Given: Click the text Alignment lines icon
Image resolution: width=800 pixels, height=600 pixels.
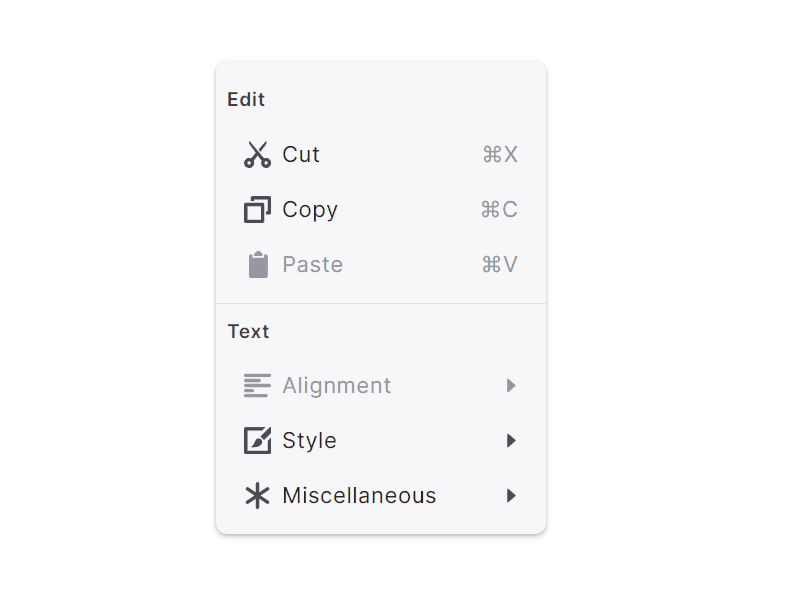Looking at the screenshot, I should coord(257,386).
